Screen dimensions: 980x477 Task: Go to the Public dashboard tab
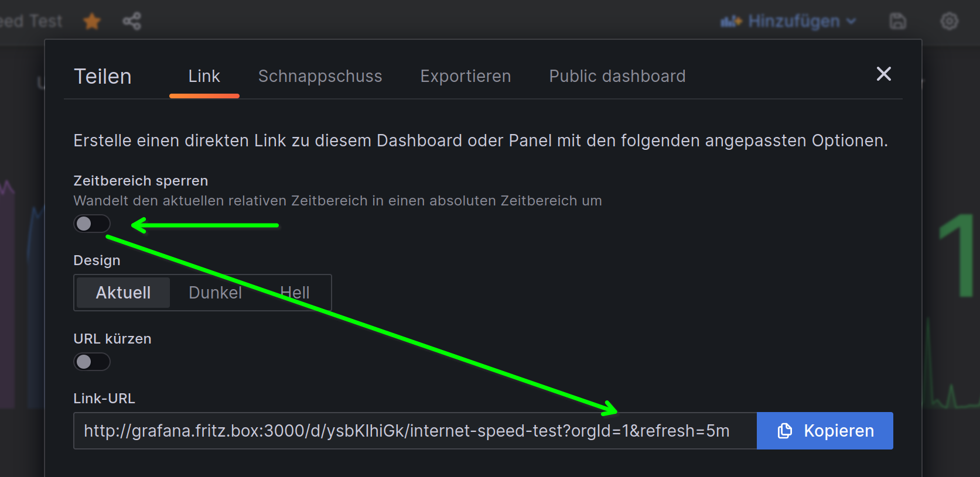click(x=617, y=76)
